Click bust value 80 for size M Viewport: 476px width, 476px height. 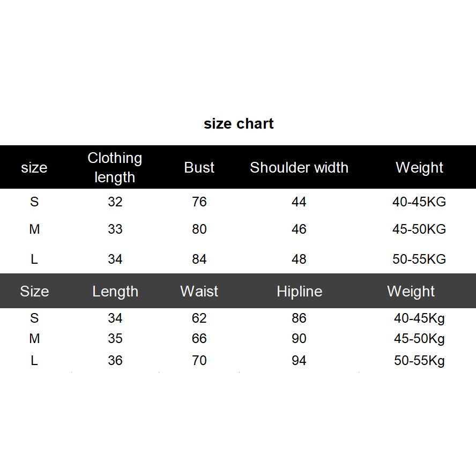(x=199, y=229)
